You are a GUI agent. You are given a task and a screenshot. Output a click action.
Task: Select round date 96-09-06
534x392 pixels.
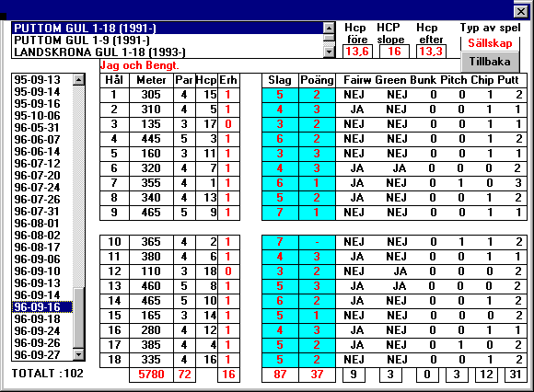(42, 259)
